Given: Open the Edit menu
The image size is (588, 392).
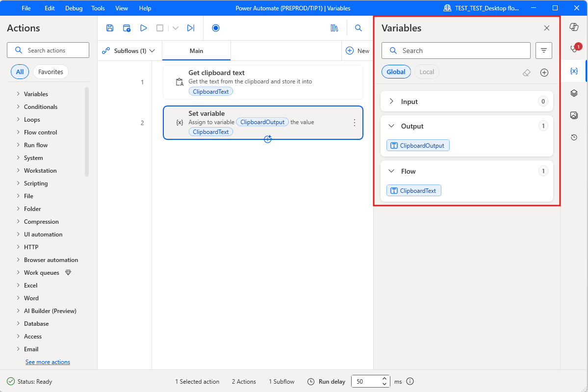Looking at the screenshot, I should pos(50,8).
